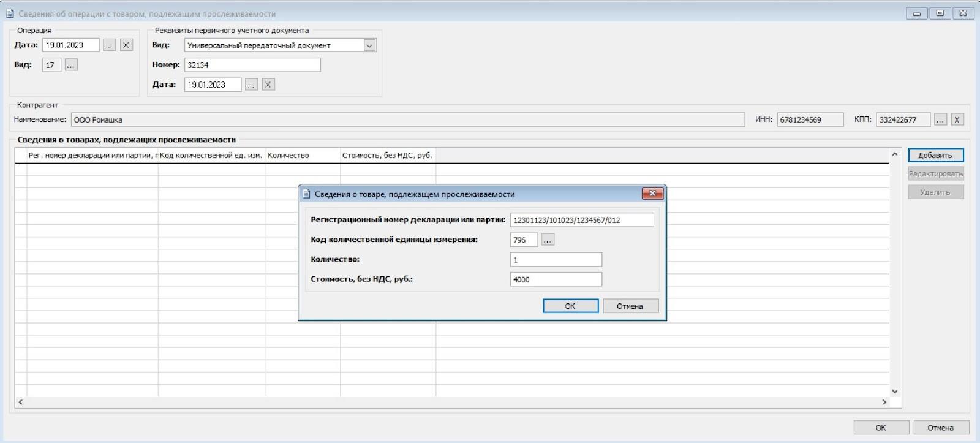The width and height of the screenshot is (980, 443).
Task: Click the Количество column header
Action: point(303,156)
